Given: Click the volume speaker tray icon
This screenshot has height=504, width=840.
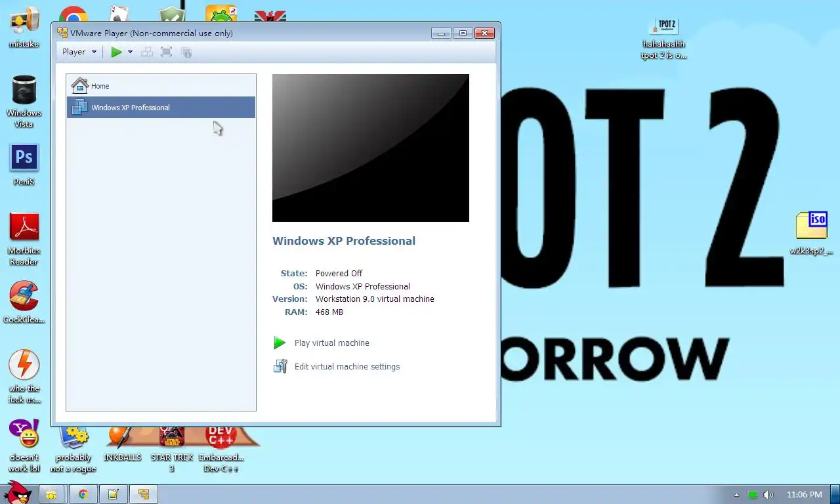Looking at the screenshot, I should pos(768,495).
